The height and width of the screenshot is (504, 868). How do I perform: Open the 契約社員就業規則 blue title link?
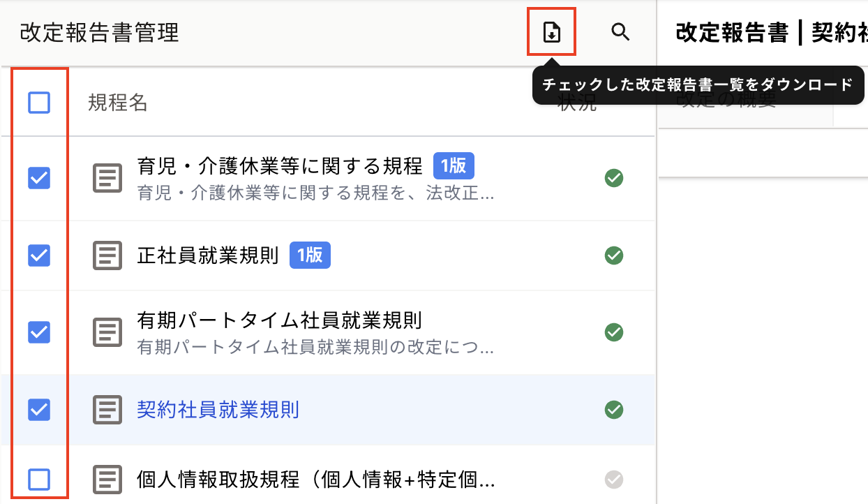(218, 409)
